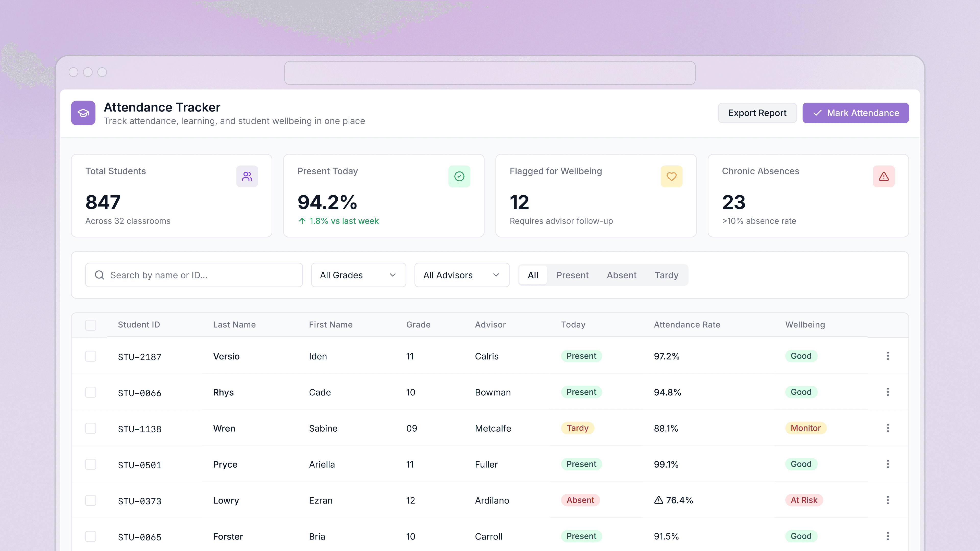Click the Absent badge for Lowry
Image resolution: width=980 pixels, height=551 pixels.
click(x=580, y=500)
